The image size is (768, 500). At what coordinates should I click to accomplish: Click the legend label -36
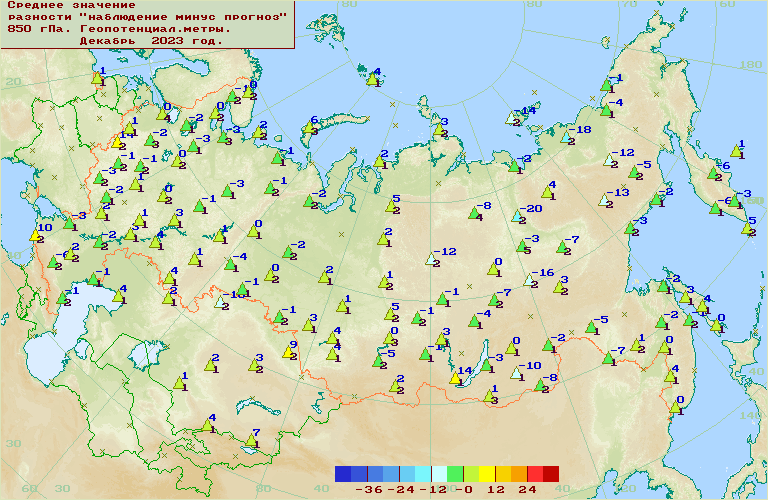click(x=368, y=490)
